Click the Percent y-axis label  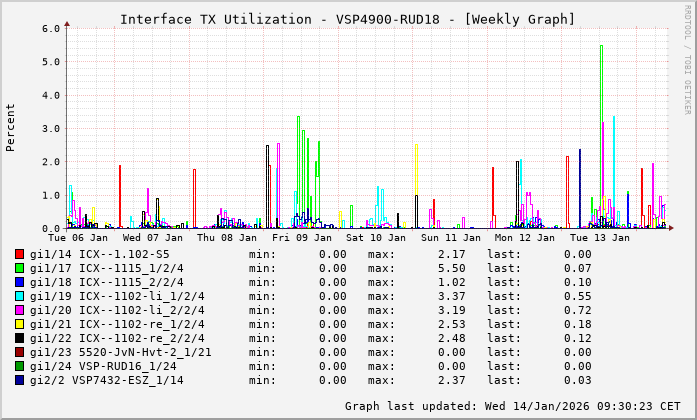[11, 128]
